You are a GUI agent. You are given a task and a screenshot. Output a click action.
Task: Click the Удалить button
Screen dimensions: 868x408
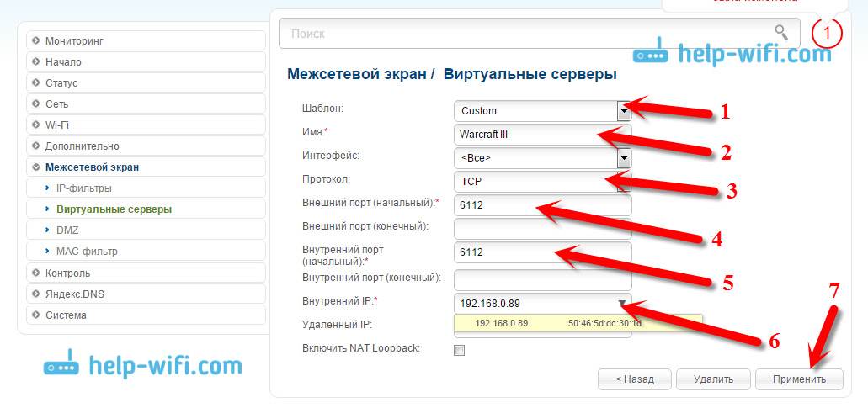click(x=714, y=379)
